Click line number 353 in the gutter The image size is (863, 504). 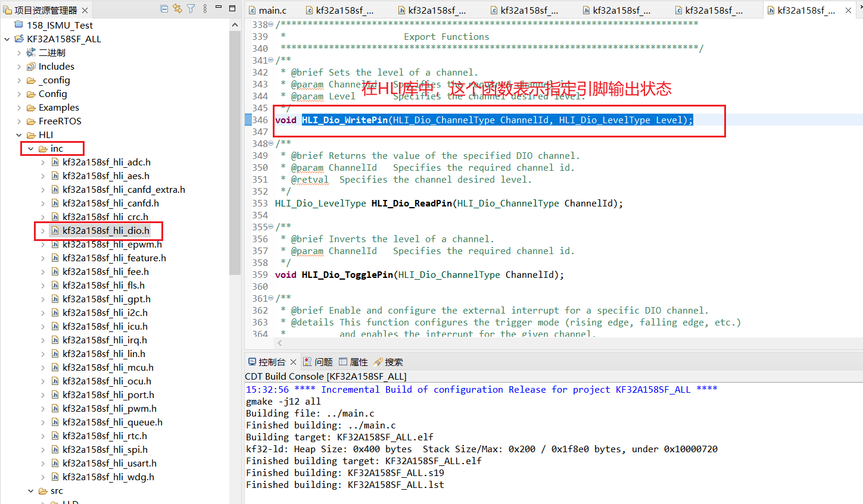coord(260,203)
